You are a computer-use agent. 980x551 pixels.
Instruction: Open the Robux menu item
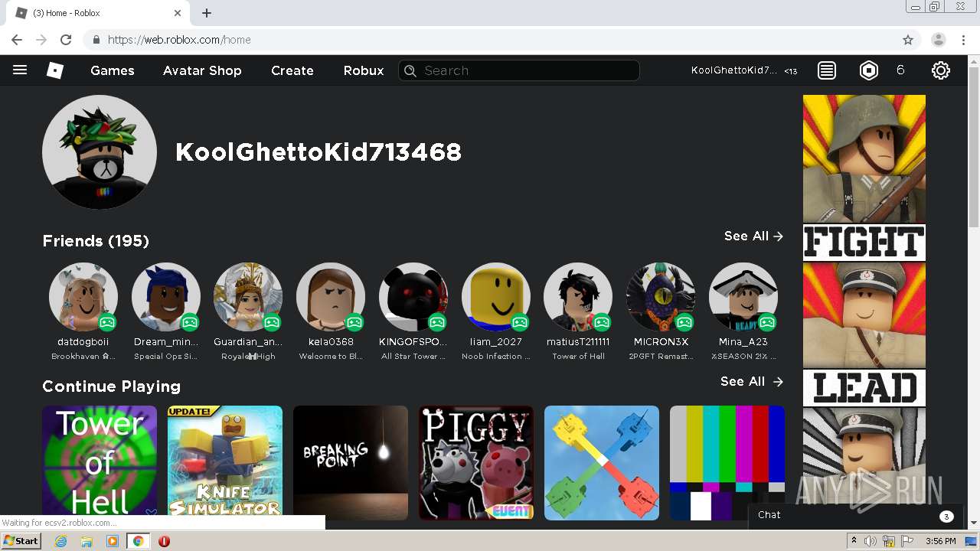(364, 70)
